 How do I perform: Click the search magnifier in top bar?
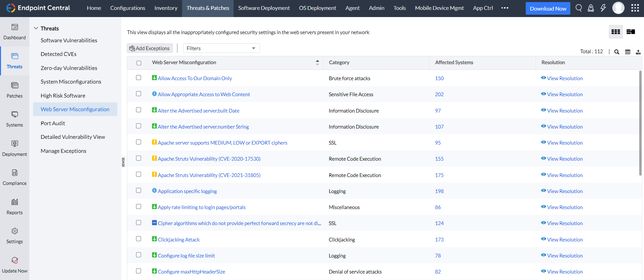coord(579,8)
